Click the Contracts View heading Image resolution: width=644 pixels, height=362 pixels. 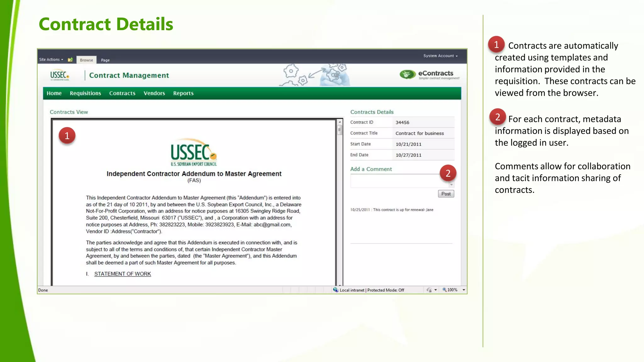click(69, 112)
